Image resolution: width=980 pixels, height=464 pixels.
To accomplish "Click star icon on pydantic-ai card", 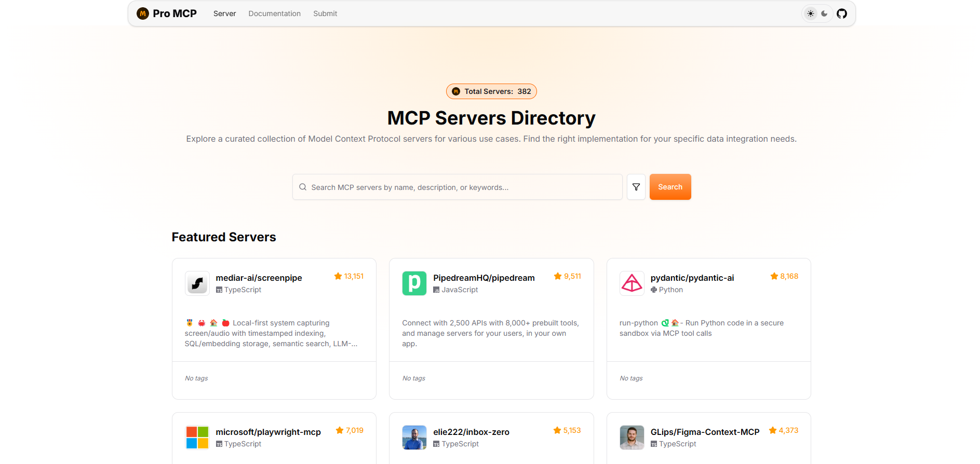I will click(774, 276).
